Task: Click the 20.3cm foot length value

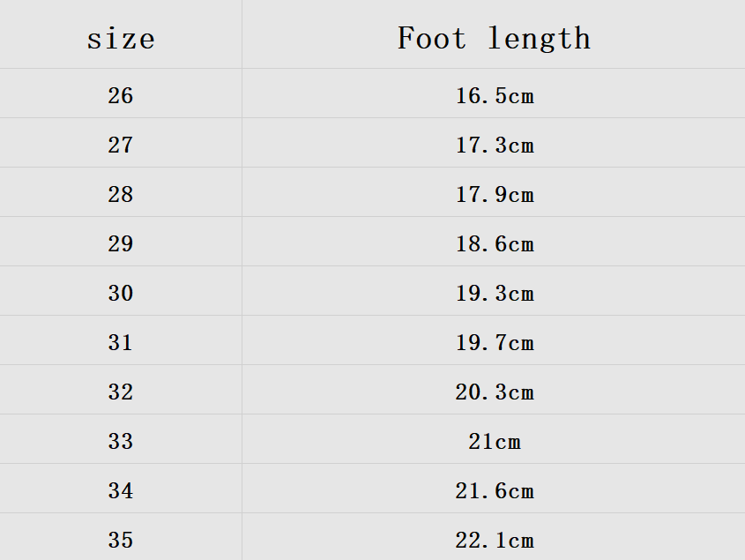Action: click(494, 392)
